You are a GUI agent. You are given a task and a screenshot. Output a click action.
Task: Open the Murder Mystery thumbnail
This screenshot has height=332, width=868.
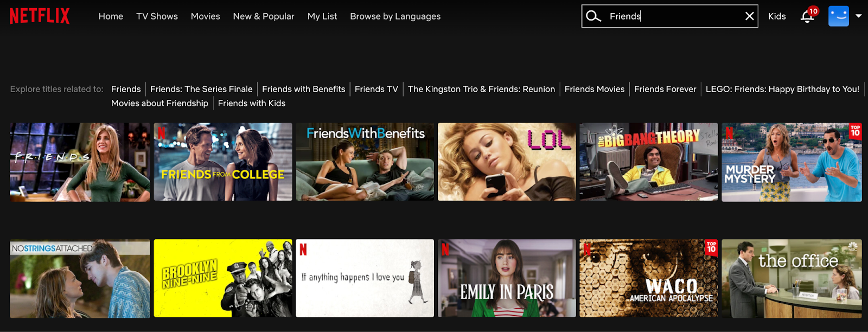click(792, 162)
